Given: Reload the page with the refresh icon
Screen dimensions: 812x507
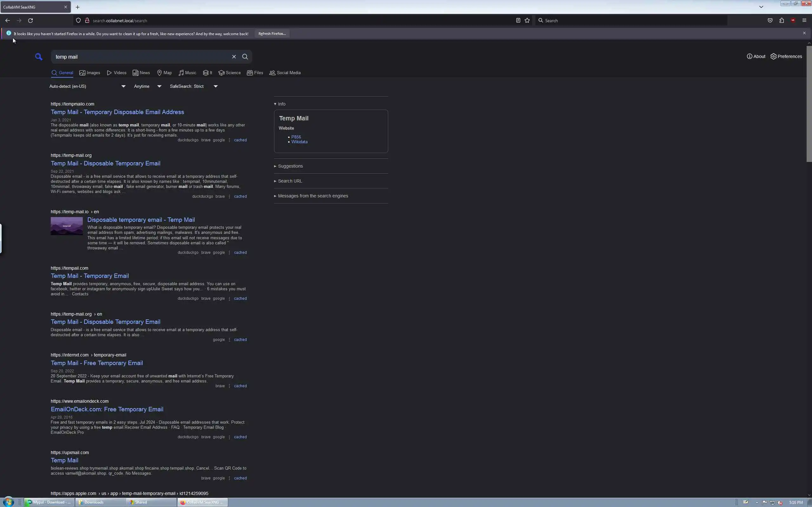Looking at the screenshot, I should pyautogui.click(x=30, y=21).
